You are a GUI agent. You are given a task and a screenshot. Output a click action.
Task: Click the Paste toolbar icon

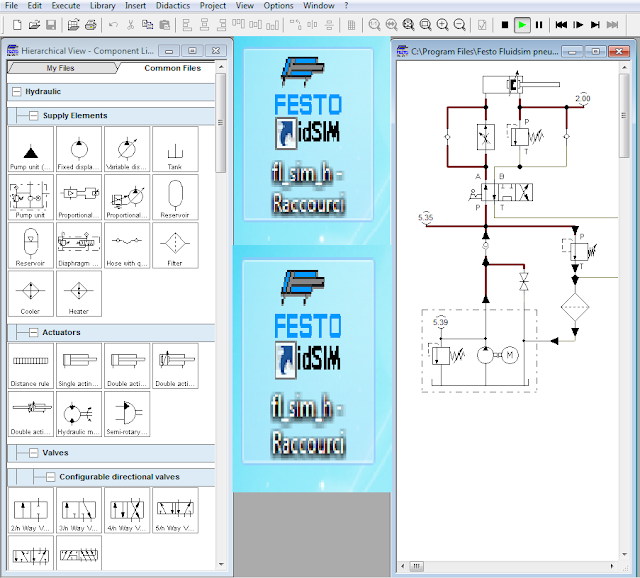click(x=164, y=25)
